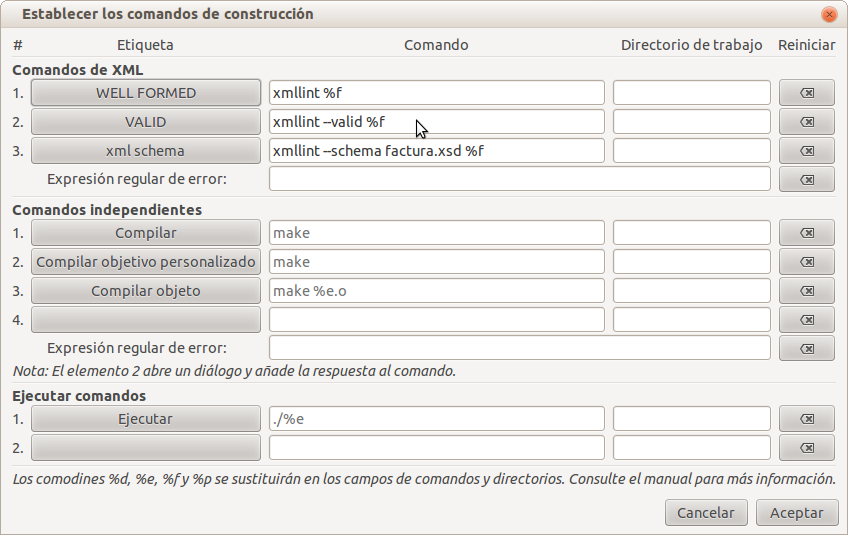Viewport: 848px width, 535px height.
Task: Edit the xml schema label button
Action: (x=145, y=151)
